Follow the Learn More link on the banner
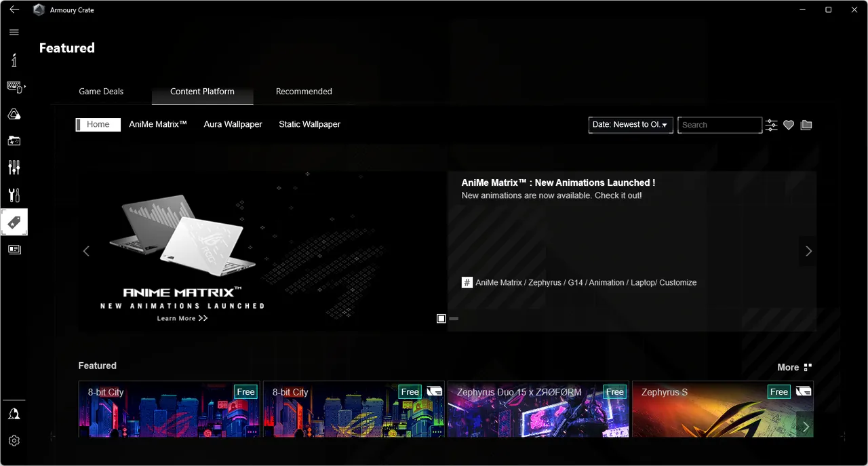Image resolution: width=868 pixels, height=466 pixels. (182, 318)
